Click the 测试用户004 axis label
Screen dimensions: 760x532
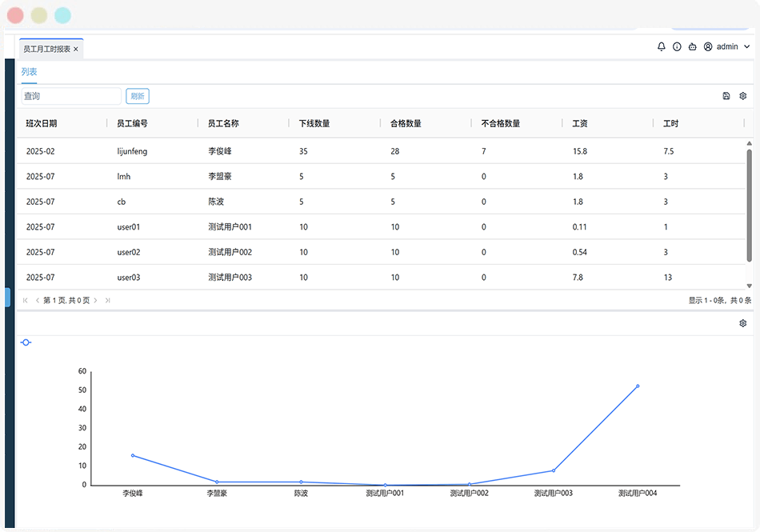(x=638, y=494)
